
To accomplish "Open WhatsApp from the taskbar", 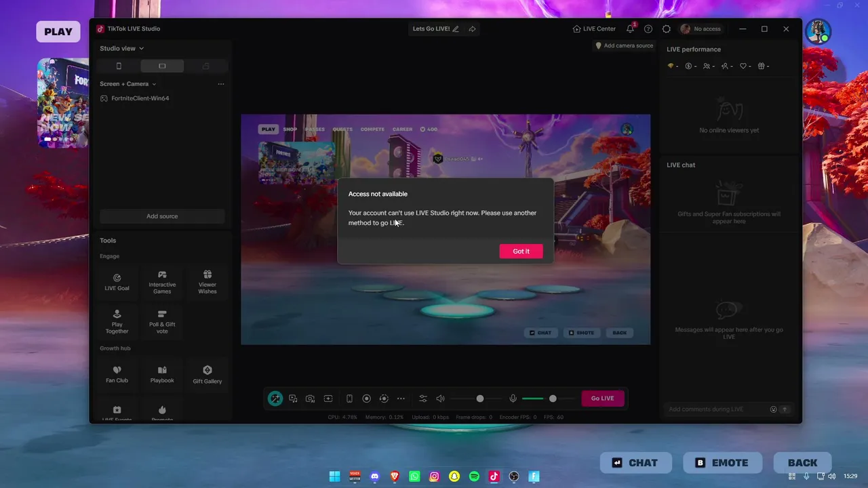I will point(414,476).
